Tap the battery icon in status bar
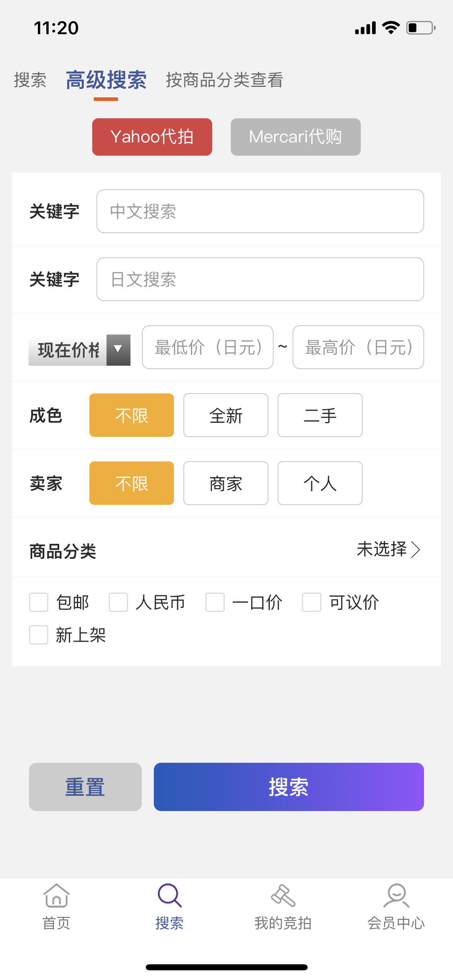The height and width of the screenshot is (980, 453). tap(420, 28)
